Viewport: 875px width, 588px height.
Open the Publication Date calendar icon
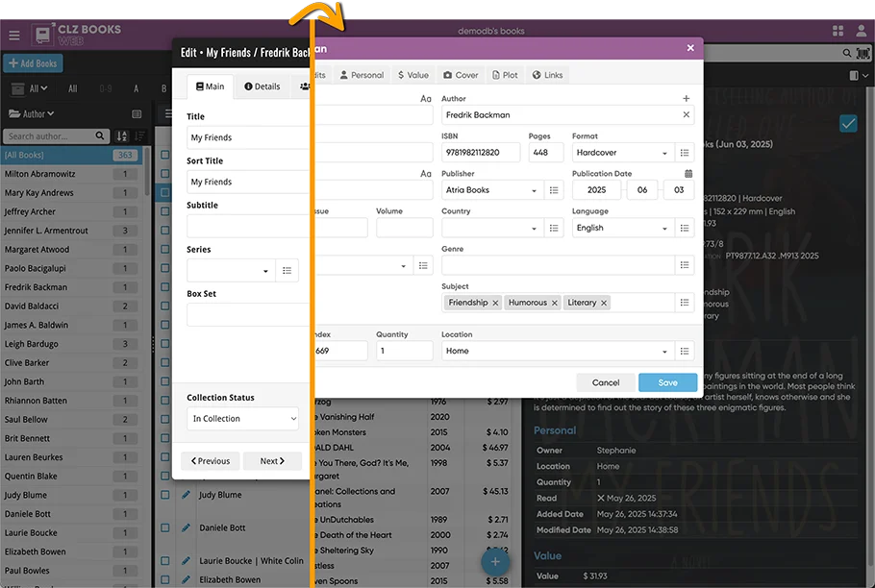688,173
